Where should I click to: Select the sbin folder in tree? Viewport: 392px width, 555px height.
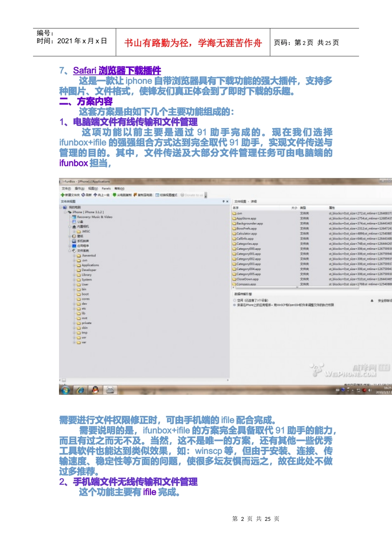83,328
